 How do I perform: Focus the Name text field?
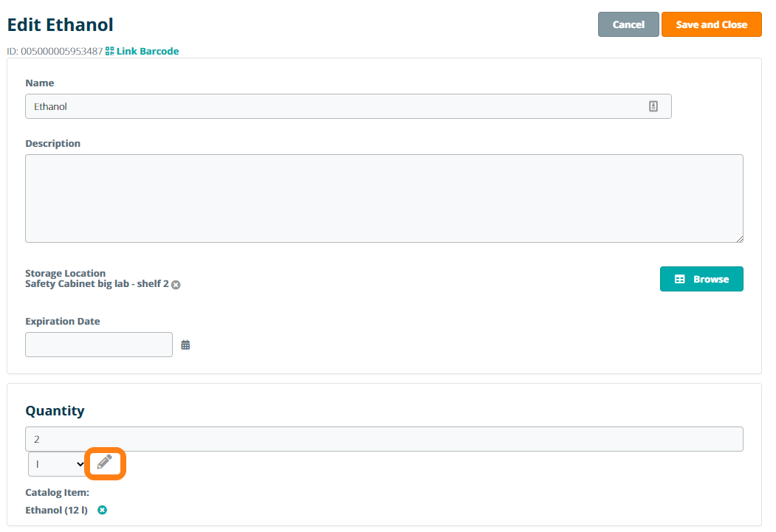point(332,106)
